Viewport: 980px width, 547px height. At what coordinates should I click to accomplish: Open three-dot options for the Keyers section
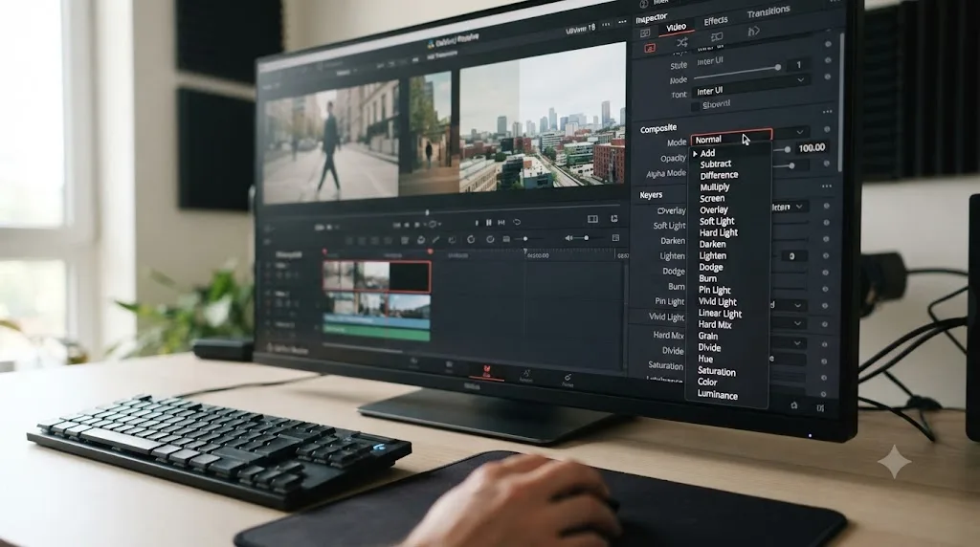click(x=827, y=186)
